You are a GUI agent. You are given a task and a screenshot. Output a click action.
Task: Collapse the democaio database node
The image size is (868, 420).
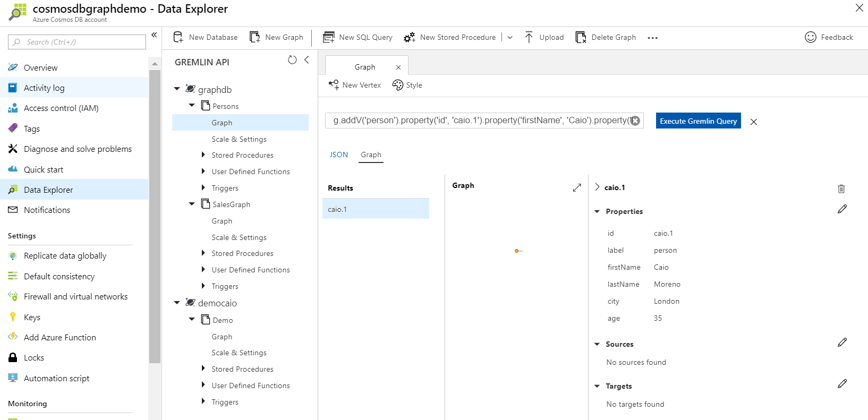coord(177,303)
